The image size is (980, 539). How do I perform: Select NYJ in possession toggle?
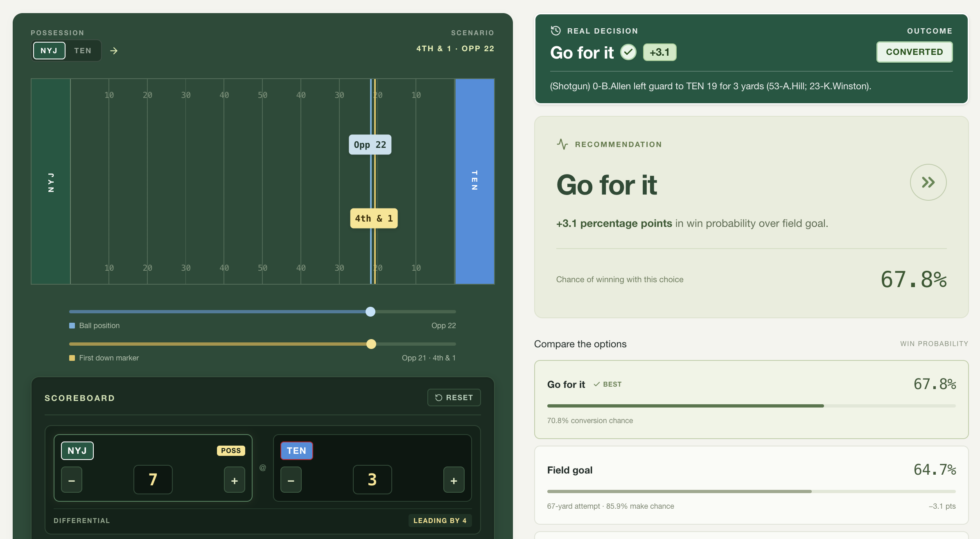point(49,51)
